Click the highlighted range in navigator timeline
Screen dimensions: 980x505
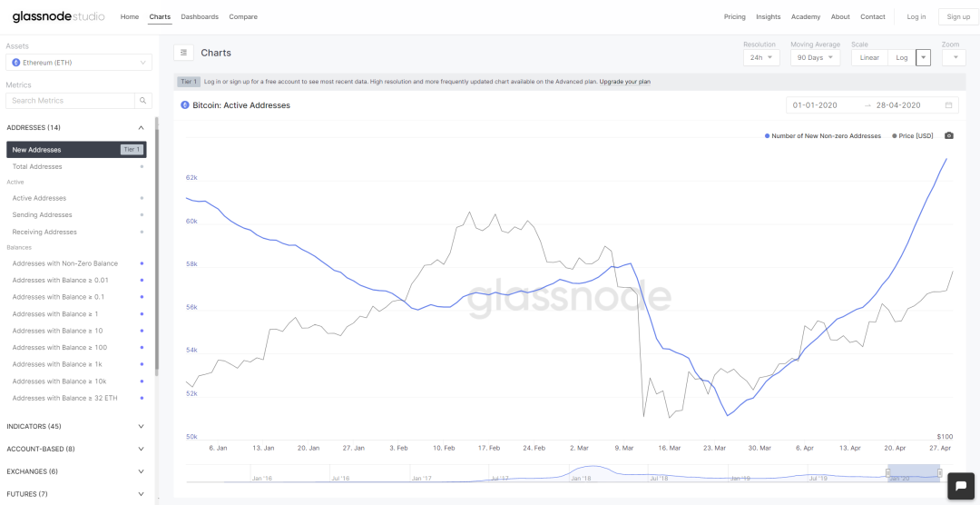tap(914, 473)
